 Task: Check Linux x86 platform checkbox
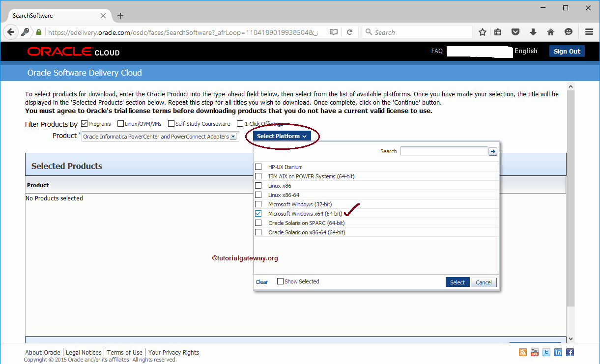point(258,186)
